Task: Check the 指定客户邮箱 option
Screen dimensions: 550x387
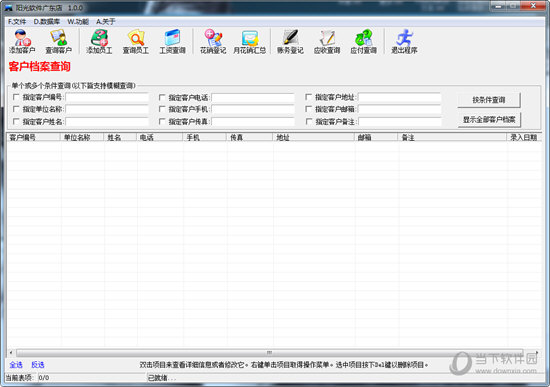Action: point(309,109)
